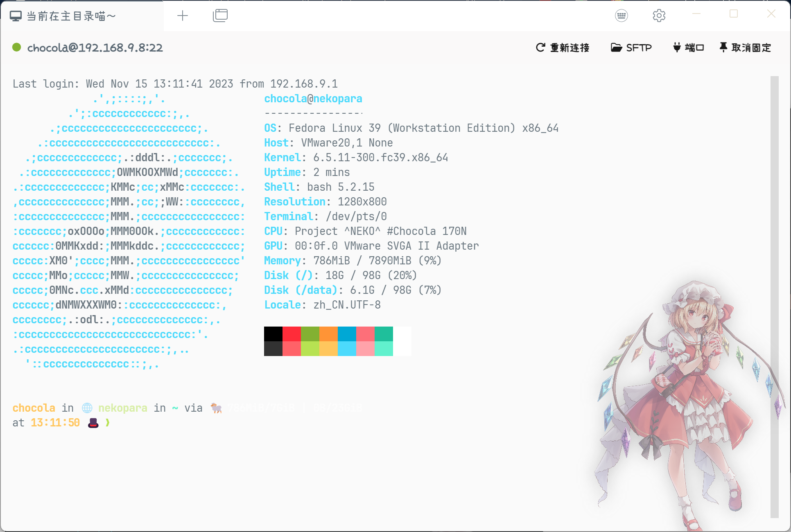The height and width of the screenshot is (532, 791).
Task: Select the 当前在主目录喵~ tab
Action: (x=72, y=16)
